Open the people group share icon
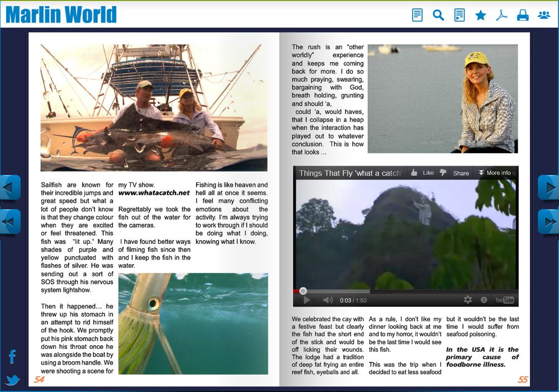 (544, 15)
